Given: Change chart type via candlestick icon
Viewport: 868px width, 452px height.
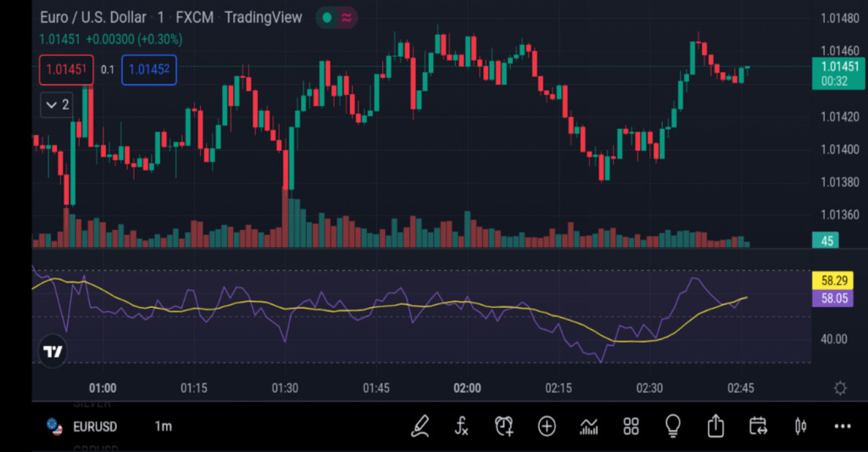Looking at the screenshot, I should point(799,426).
